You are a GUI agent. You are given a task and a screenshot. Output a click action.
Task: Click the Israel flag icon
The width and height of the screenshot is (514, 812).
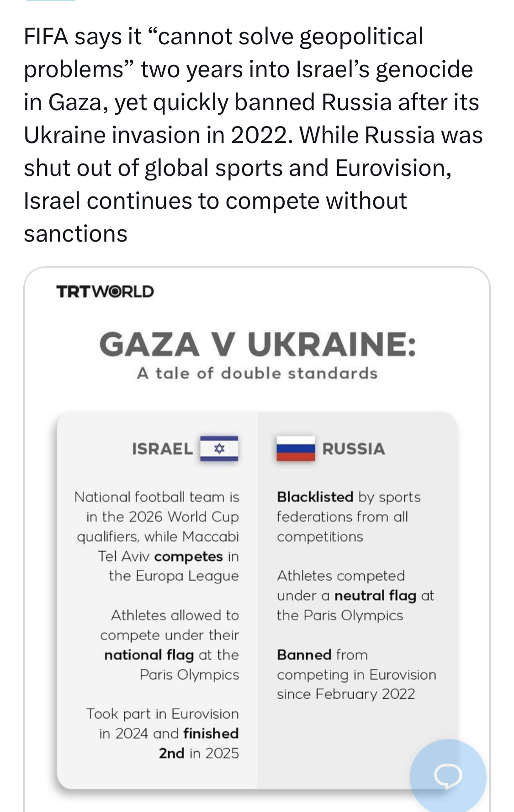click(219, 448)
